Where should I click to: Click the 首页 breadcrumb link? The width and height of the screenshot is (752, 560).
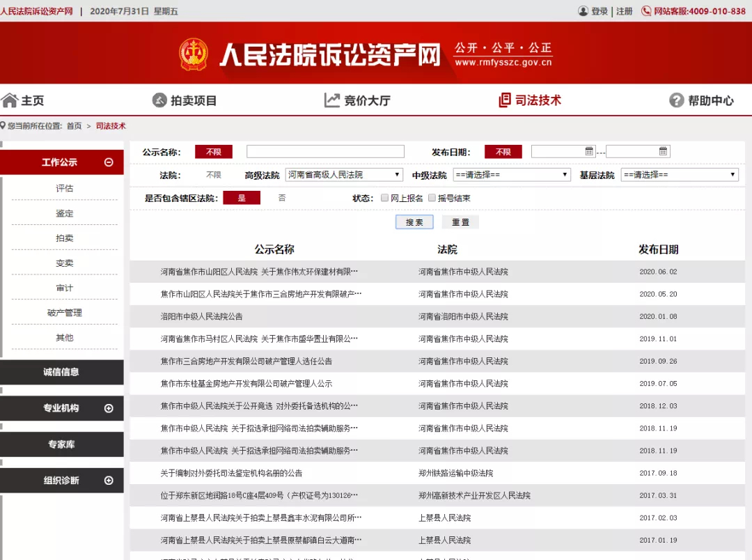[x=74, y=126]
